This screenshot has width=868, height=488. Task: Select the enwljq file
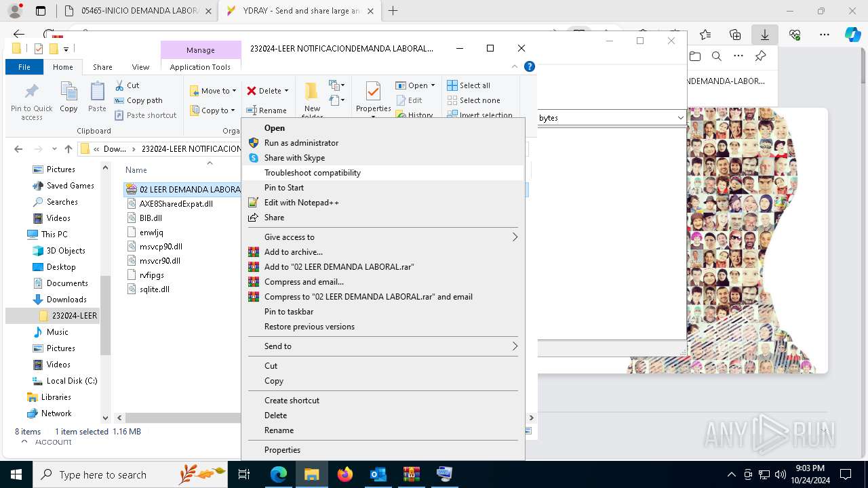(x=151, y=232)
